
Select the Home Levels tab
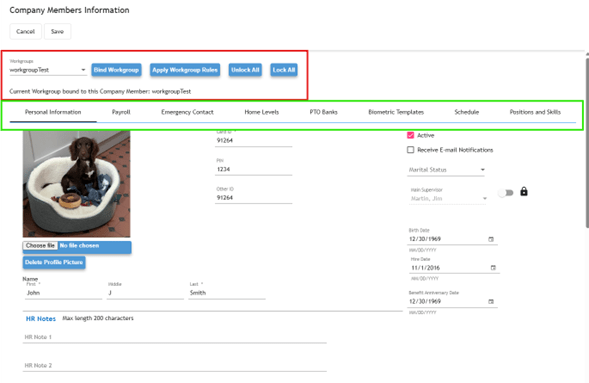(x=262, y=112)
